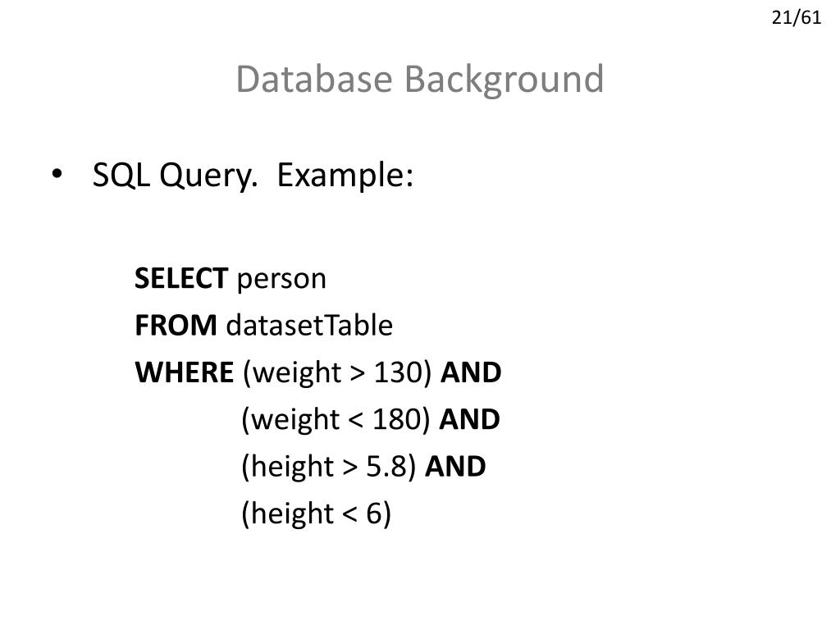
Task: Click the condition (weight < 180)
Action: (x=336, y=419)
